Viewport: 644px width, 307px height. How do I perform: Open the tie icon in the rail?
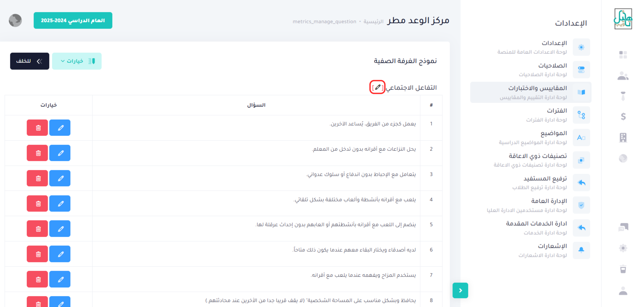click(623, 96)
